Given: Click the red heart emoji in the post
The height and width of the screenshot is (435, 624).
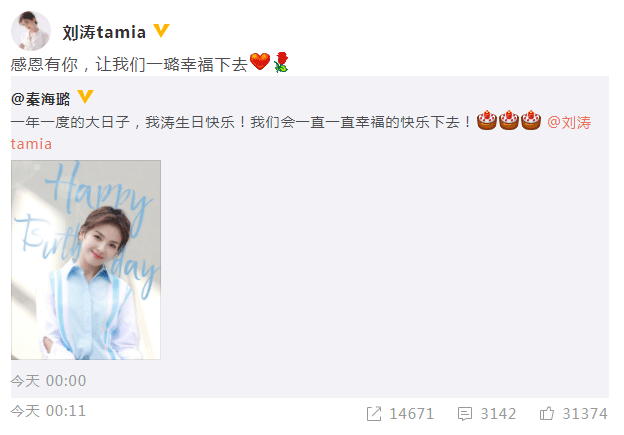Looking at the screenshot, I should click(260, 62).
